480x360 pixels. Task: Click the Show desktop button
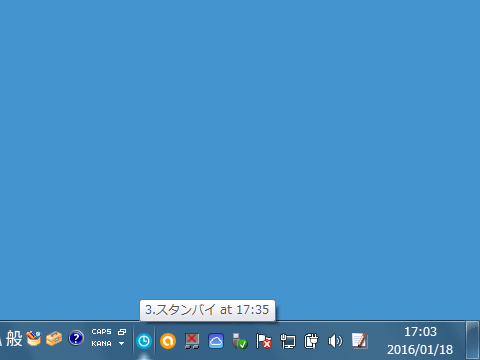point(473,340)
